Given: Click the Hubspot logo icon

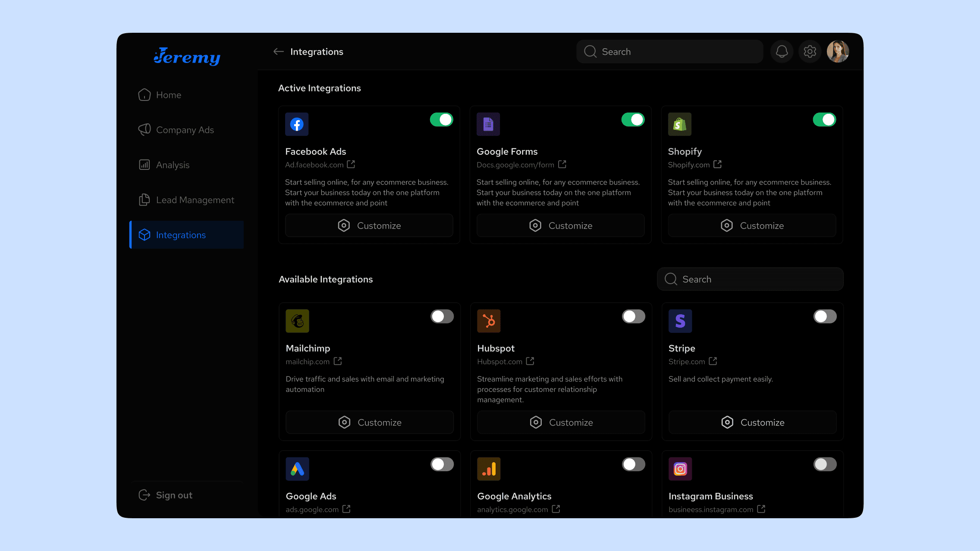Looking at the screenshot, I should coord(488,321).
